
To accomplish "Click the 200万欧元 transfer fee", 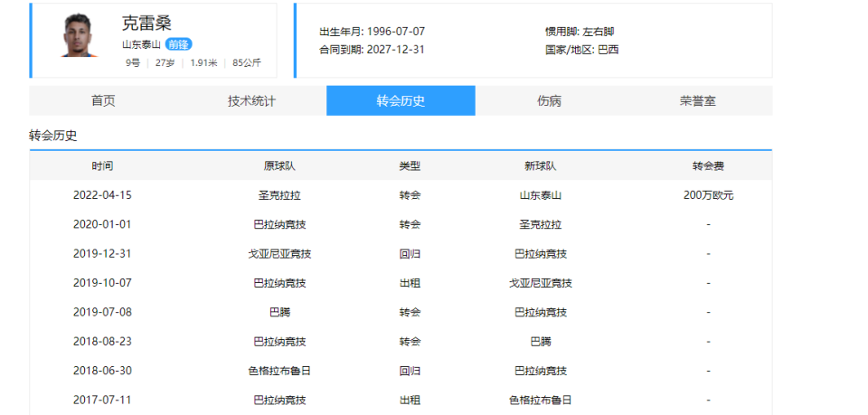I will pos(708,195).
